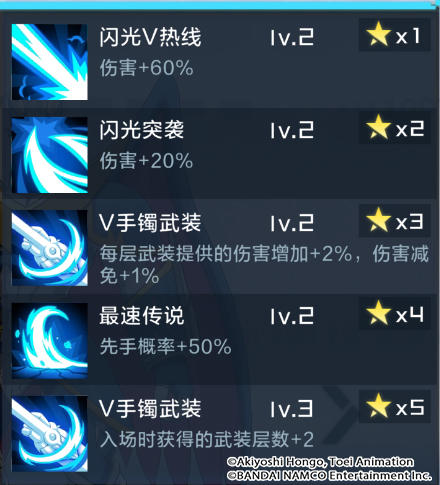Viewport: 440px width, 485px height.
Task: Click the star x1 badge
Action: click(x=394, y=35)
